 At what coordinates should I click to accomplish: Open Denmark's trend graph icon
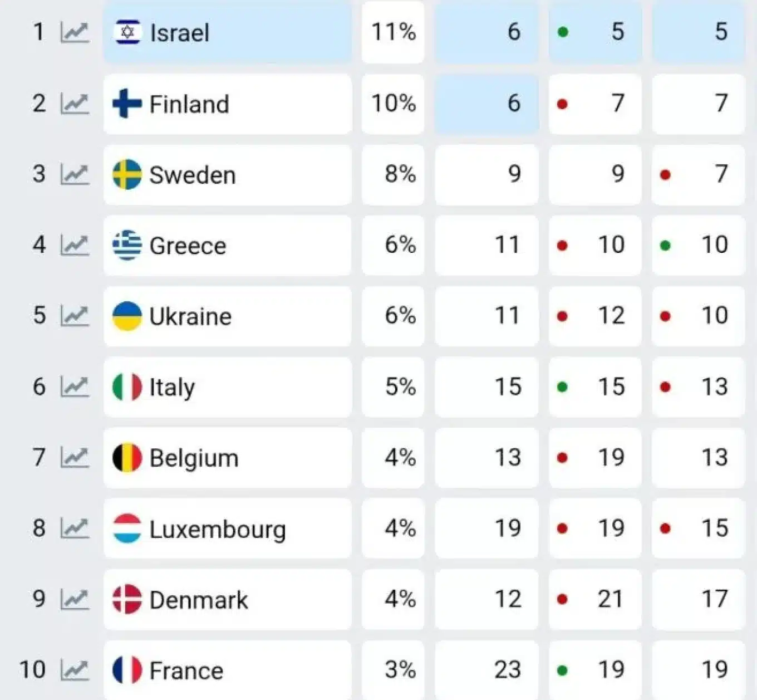click(75, 599)
